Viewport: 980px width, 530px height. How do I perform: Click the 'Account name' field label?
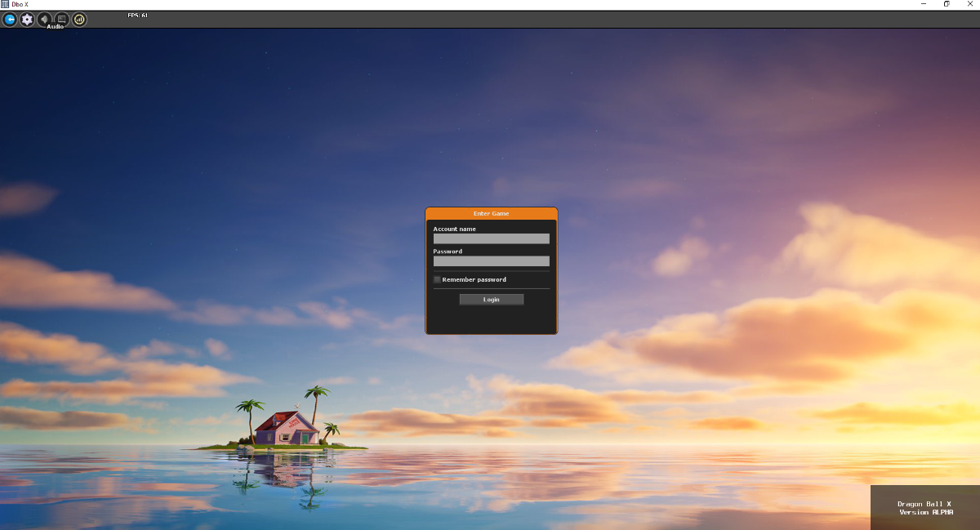coord(454,229)
